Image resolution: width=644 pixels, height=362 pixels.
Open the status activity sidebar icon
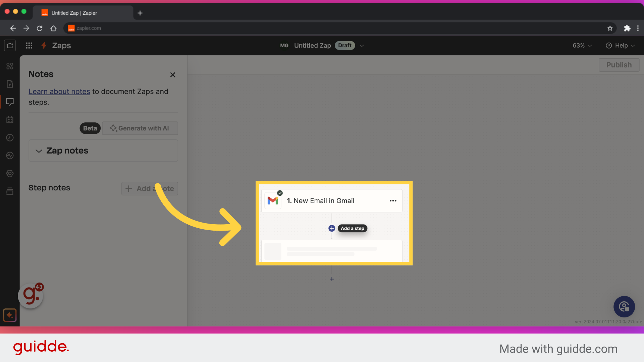tap(10, 156)
